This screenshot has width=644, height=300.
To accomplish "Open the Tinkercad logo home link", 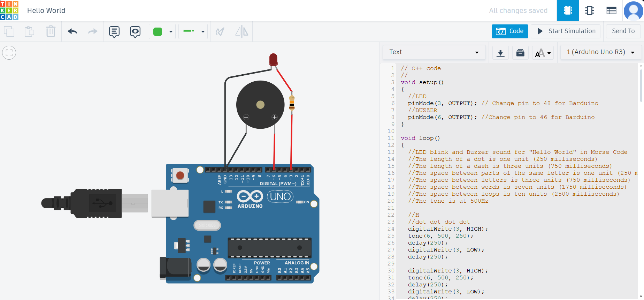I will coord(9,10).
